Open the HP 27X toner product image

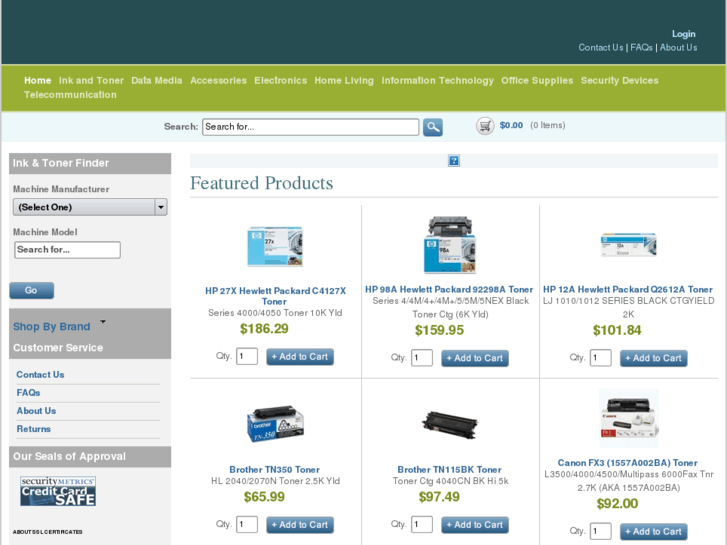click(x=275, y=246)
